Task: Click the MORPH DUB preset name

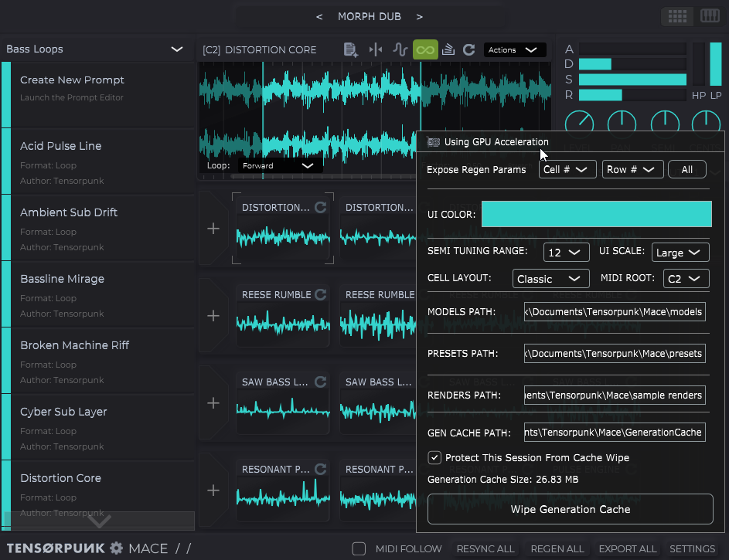Action: pyautogui.click(x=370, y=17)
